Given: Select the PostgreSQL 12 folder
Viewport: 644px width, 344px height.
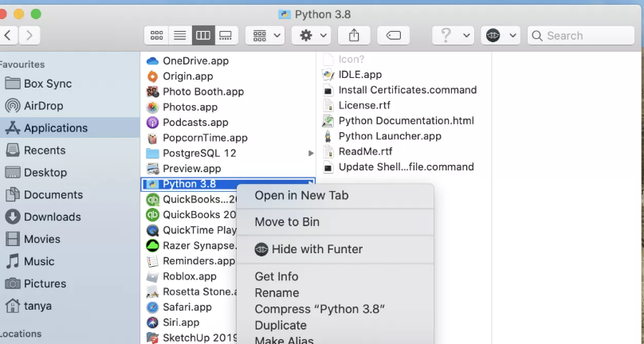Looking at the screenshot, I should click(x=152, y=153).
